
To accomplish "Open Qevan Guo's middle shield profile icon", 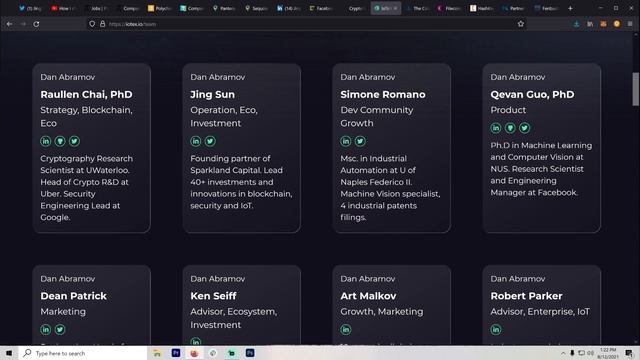I will [510, 128].
